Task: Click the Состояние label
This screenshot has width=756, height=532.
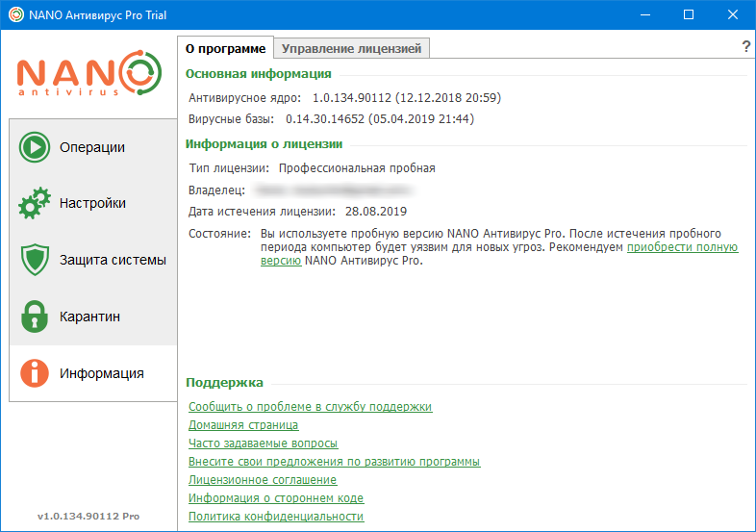Action: click(219, 234)
